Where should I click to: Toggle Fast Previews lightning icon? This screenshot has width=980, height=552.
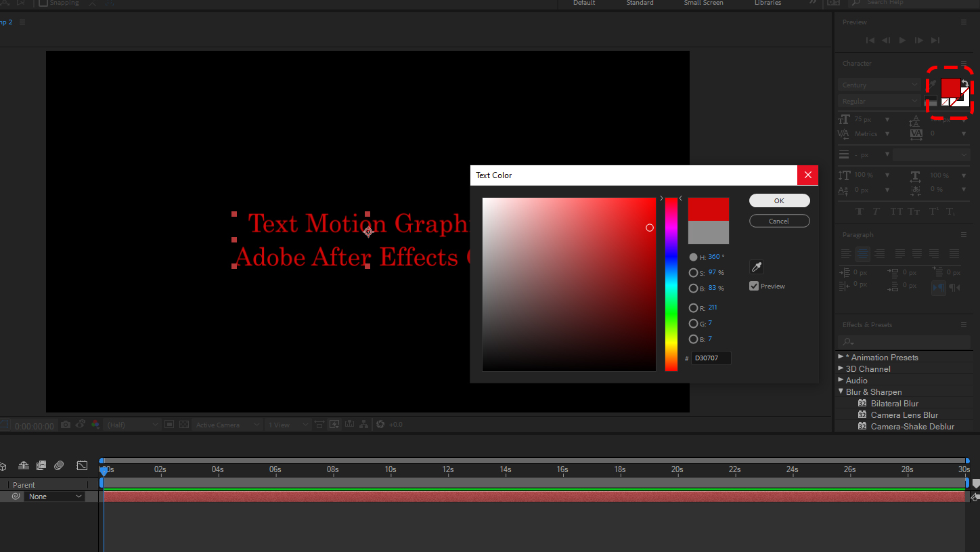334,425
